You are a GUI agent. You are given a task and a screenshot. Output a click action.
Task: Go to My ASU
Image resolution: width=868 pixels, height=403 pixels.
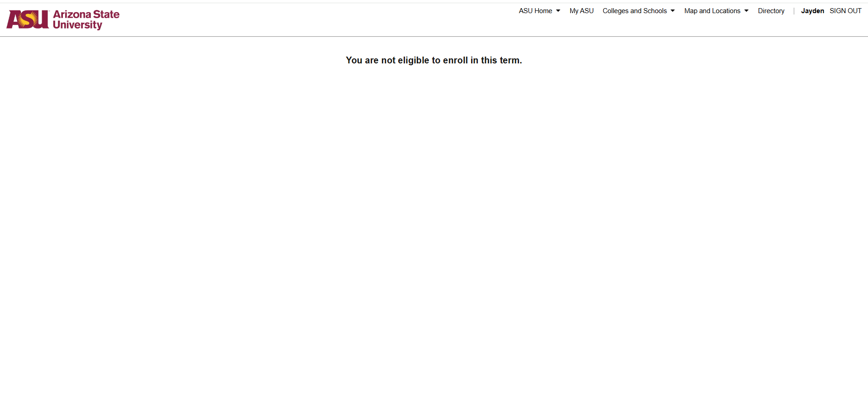click(582, 11)
